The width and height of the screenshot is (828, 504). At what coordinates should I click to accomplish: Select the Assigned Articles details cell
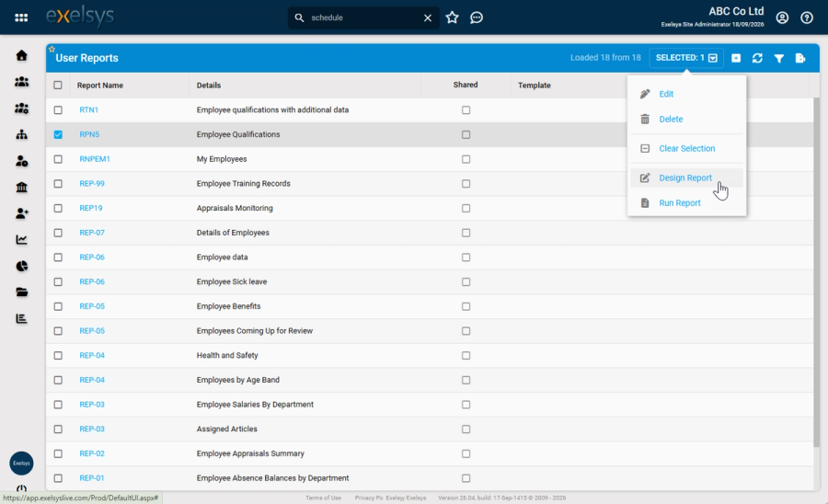coord(227,430)
